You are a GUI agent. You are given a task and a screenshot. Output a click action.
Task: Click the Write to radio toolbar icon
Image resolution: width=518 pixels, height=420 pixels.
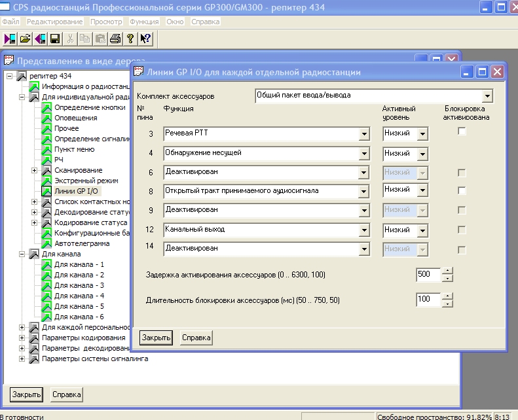click(41, 39)
